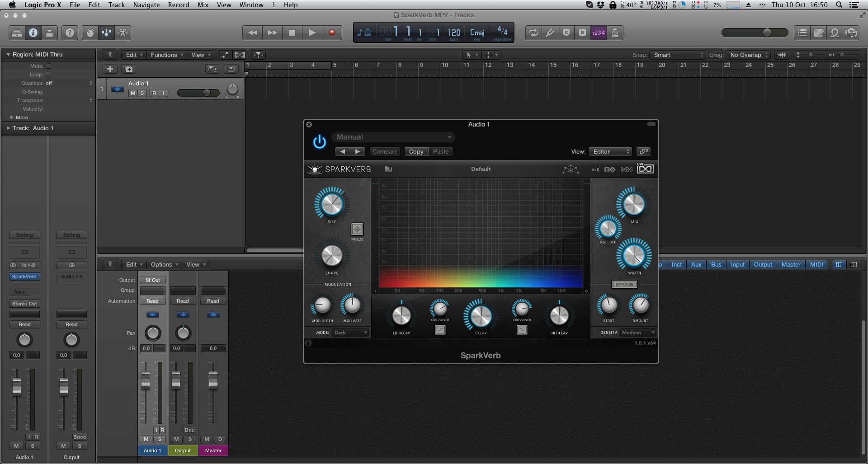868x464 pixels.
Task: Click the plugin Copy button
Action: (x=416, y=152)
